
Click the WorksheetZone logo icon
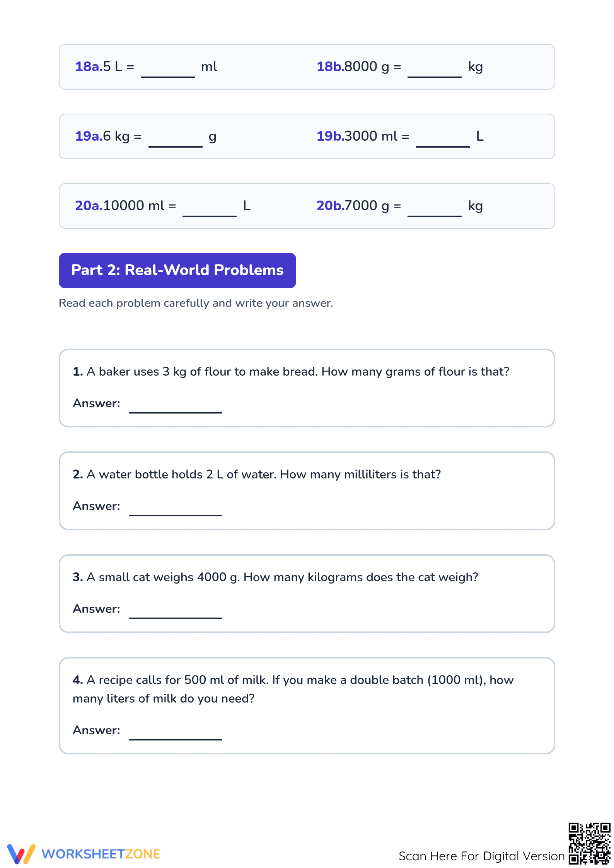(x=21, y=854)
